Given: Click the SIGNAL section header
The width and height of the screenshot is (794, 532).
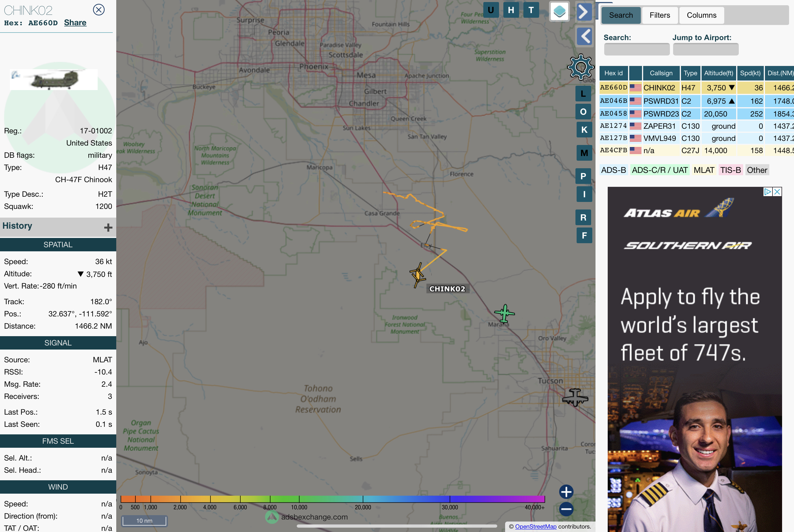Looking at the screenshot, I should pos(58,343).
